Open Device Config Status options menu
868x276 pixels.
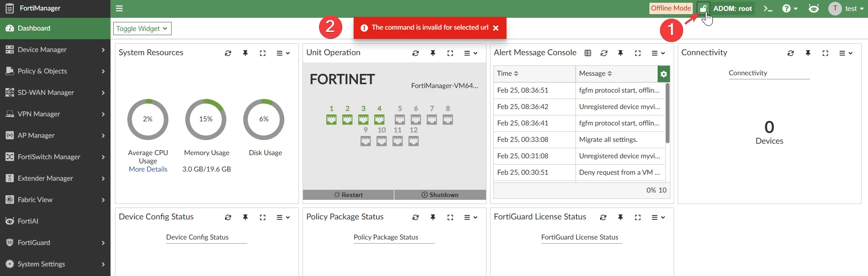pyautogui.click(x=283, y=218)
